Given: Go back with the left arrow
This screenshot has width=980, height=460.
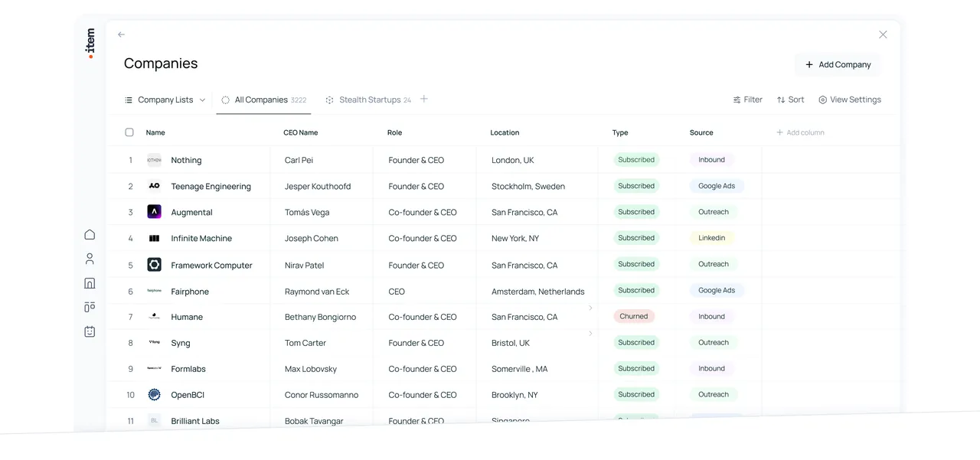Looking at the screenshot, I should click(121, 34).
